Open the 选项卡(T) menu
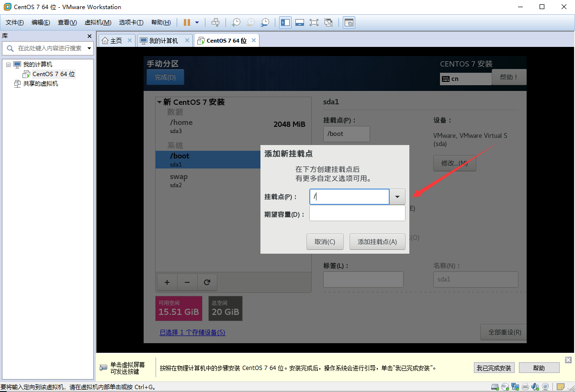575x392 pixels. tap(131, 22)
